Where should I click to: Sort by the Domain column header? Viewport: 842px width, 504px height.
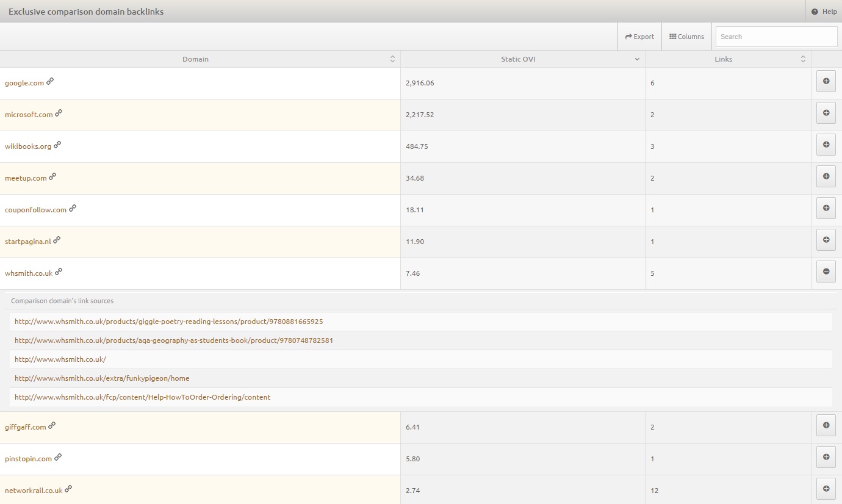click(200, 59)
